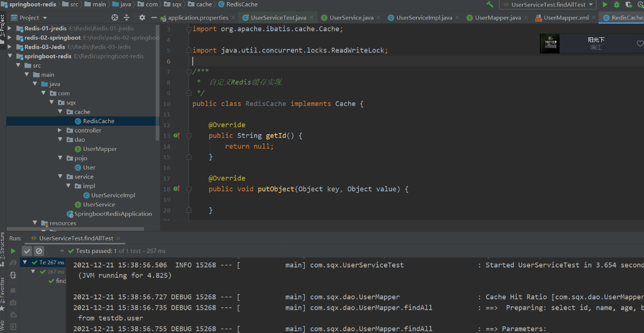The image size is (644, 333).
Task: Click putObject implements gutter icon
Action: (176, 189)
